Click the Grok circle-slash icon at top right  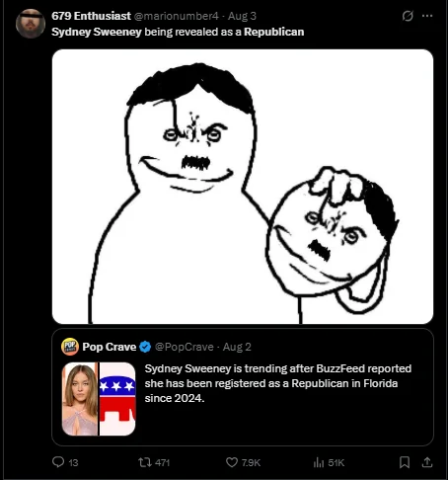(x=408, y=16)
